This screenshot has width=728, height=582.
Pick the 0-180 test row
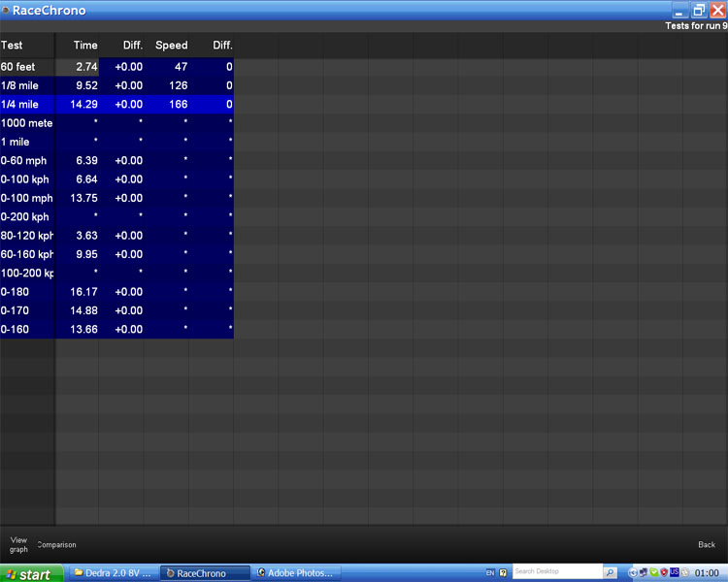point(27,292)
